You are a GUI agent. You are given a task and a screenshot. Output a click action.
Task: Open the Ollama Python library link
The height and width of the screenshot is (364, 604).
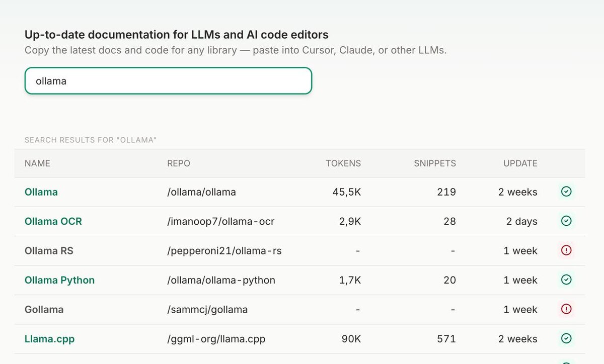point(59,280)
